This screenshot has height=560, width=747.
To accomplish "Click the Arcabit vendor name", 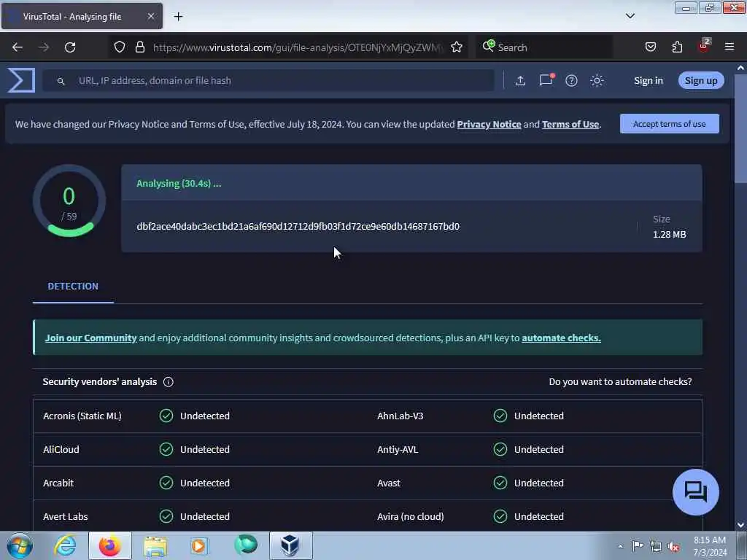I will pyautogui.click(x=58, y=483).
